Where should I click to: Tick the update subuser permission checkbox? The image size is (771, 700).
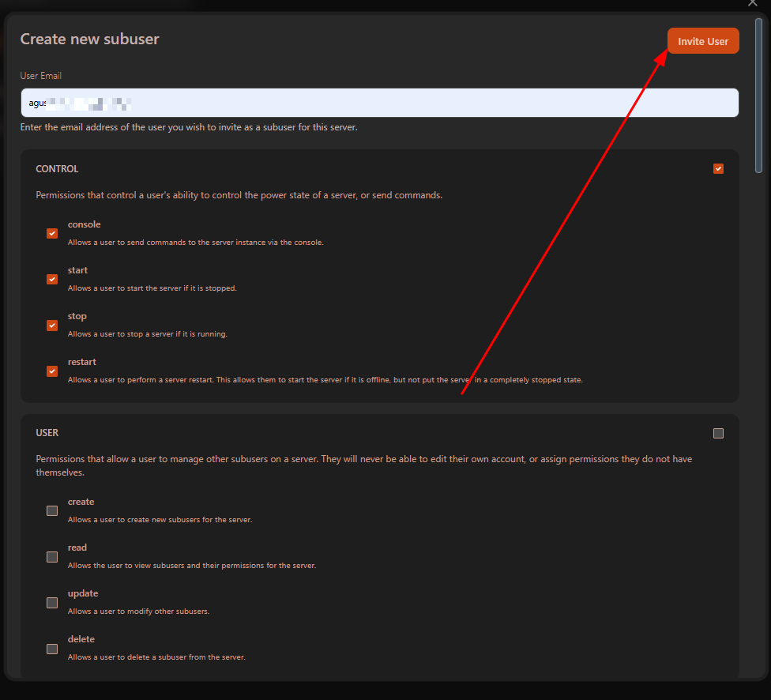coord(52,602)
